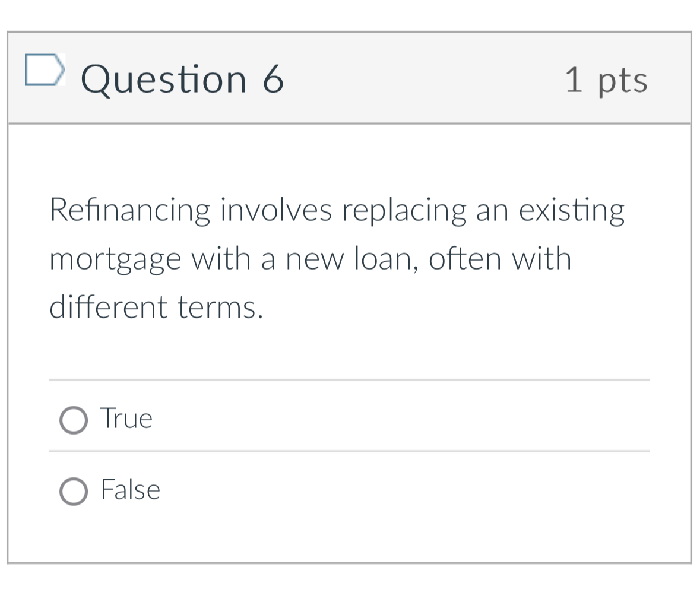
Task: Click the Question 6 header text
Action: pyautogui.click(x=182, y=79)
